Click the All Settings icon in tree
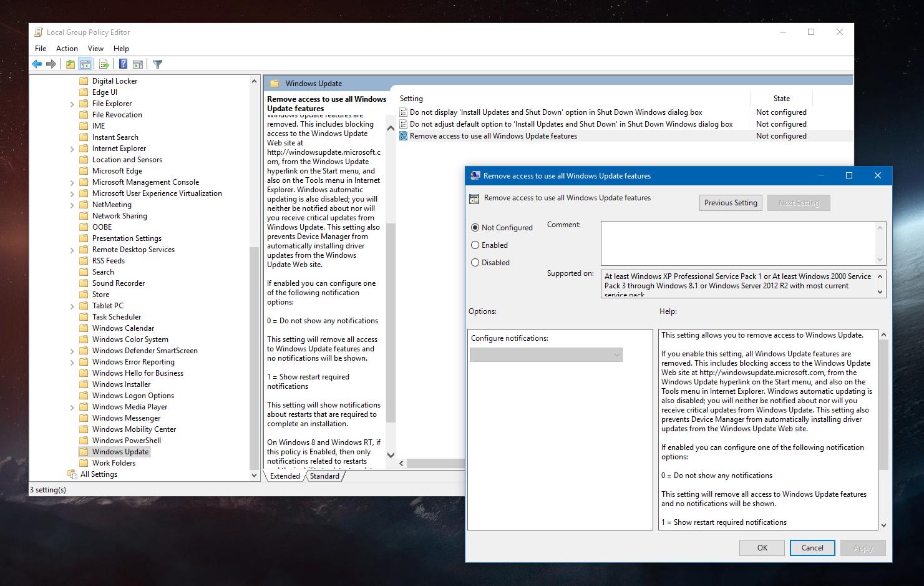Viewport: 924px width, 586px height. (72, 474)
